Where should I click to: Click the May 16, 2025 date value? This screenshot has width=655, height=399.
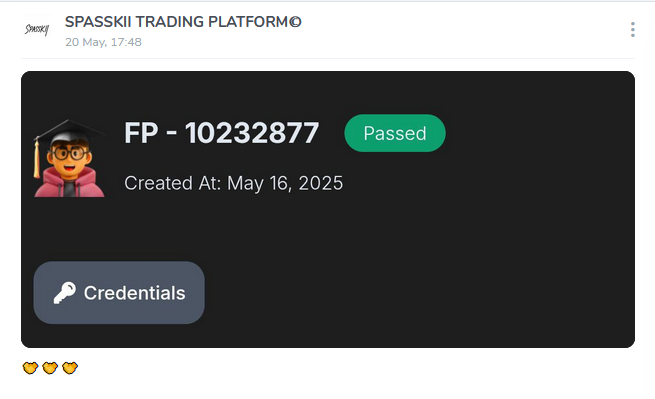click(x=285, y=183)
